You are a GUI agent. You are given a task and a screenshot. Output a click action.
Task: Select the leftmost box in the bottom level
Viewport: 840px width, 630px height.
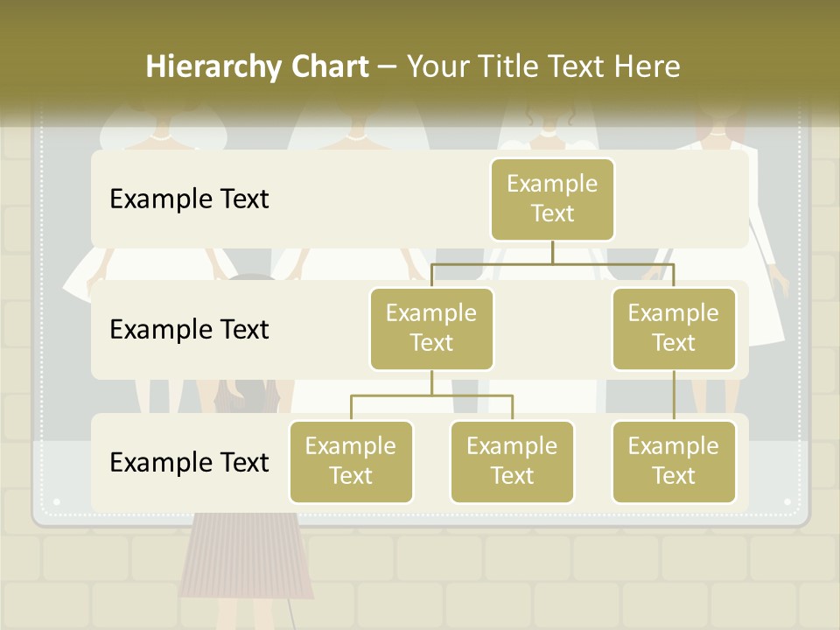(x=351, y=461)
